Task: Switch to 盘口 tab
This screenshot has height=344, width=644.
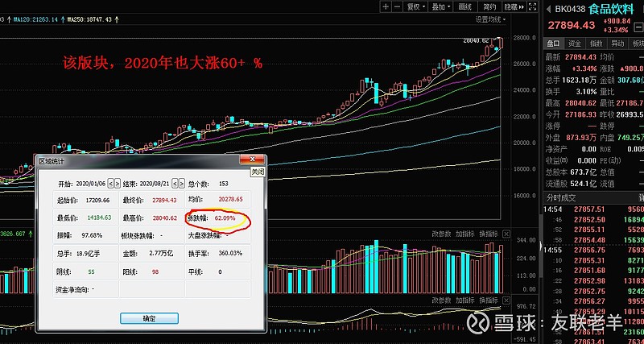Action: pyautogui.click(x=553, y=44)
